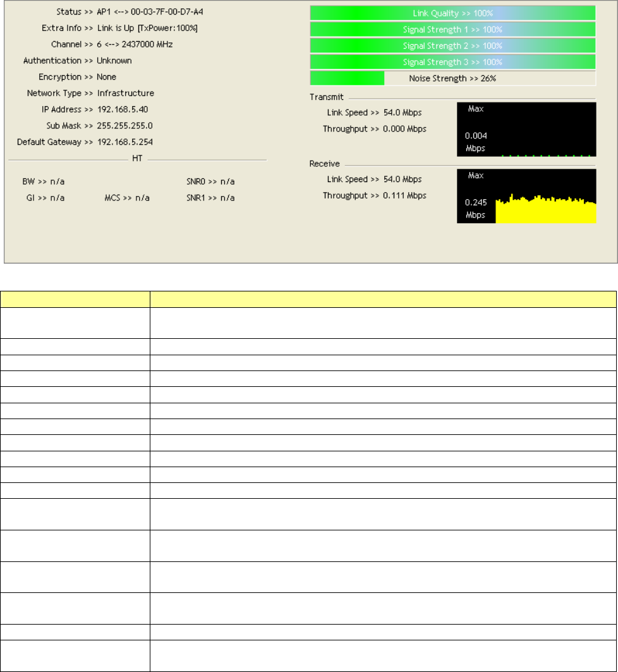Click the Noise Strength 26% bar
Image resolution: width=618 pixels, height=672 pixels.
(x=452, y=78)
